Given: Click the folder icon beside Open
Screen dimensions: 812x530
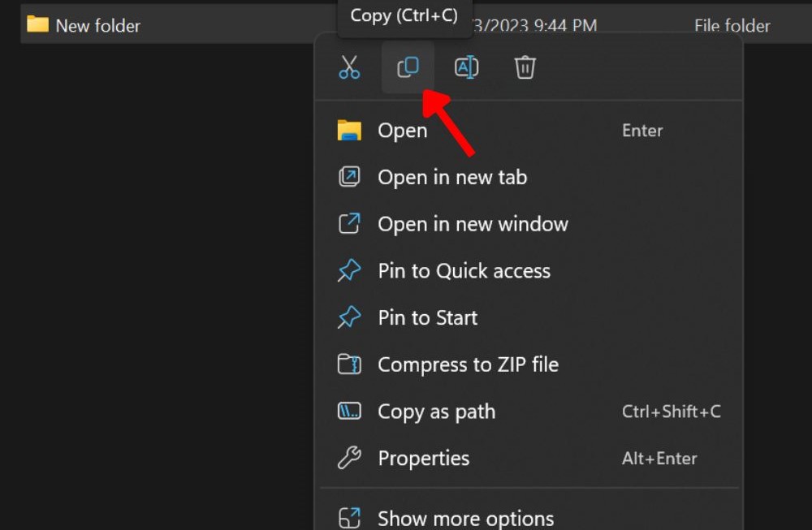Looking at the screenshot, I should pyautogui.click(x=348, y=130).
